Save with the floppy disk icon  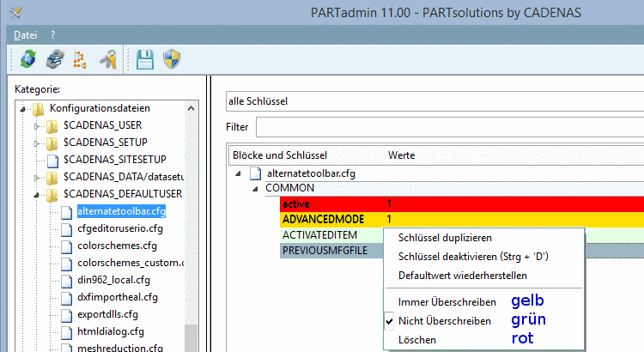[145, 59]
